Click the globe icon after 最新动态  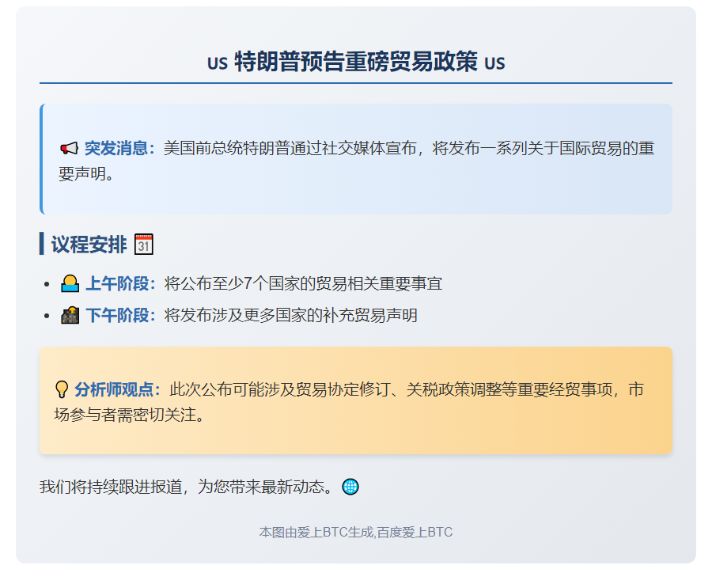pyautogui.click(x=350, y=487)
